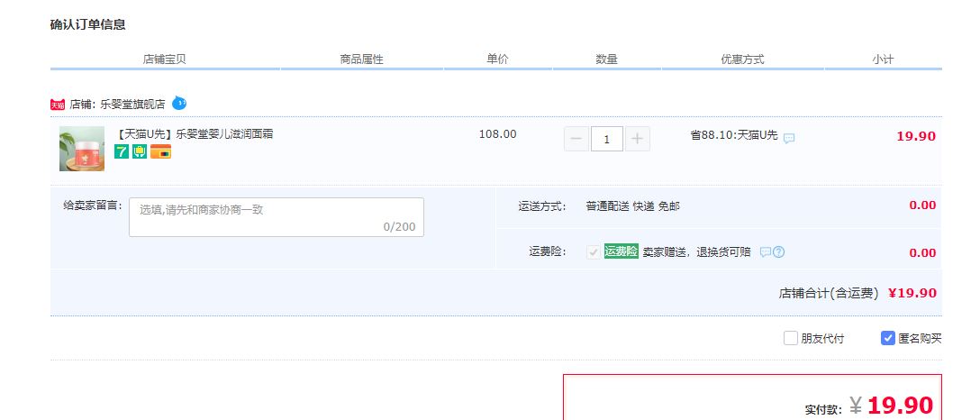Open the product thumbnail of 乐婴堂婴儿滋润面霜

pyautogui.click(x=82, y=149)
